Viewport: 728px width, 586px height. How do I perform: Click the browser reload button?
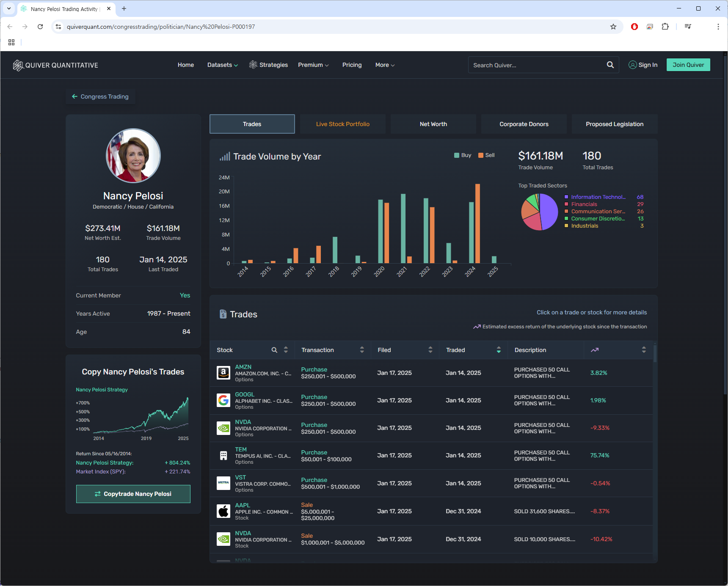pyautogui.click(x=40, y=27)
